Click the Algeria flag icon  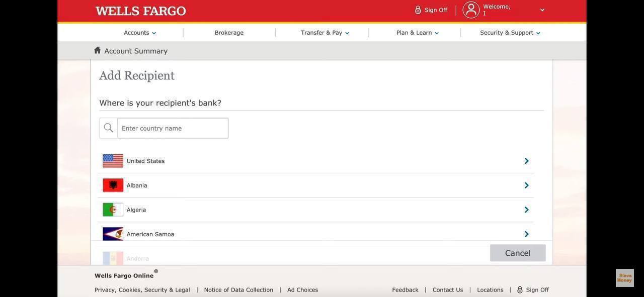coord(113,210)
